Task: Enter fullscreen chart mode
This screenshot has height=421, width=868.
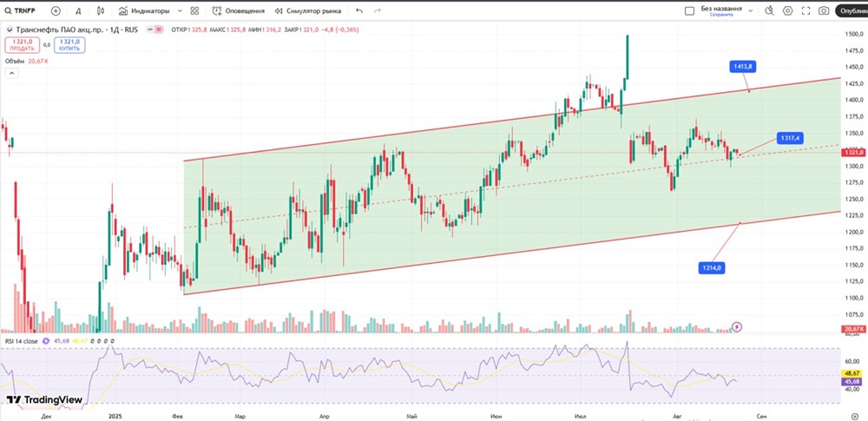Action: (806, 10)
